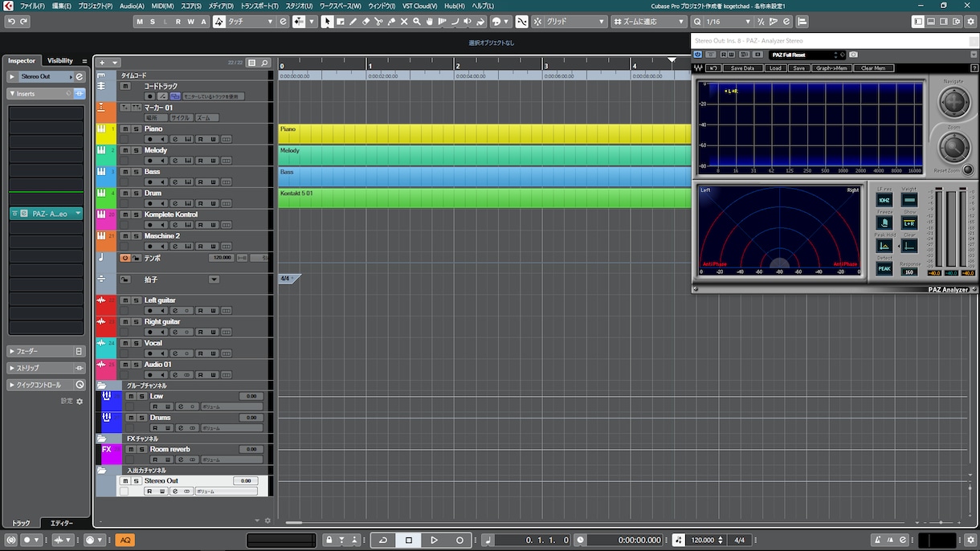Pick the Draw pencil tool
This screenshot has height=551, width=980.
(x=353, y=22)
